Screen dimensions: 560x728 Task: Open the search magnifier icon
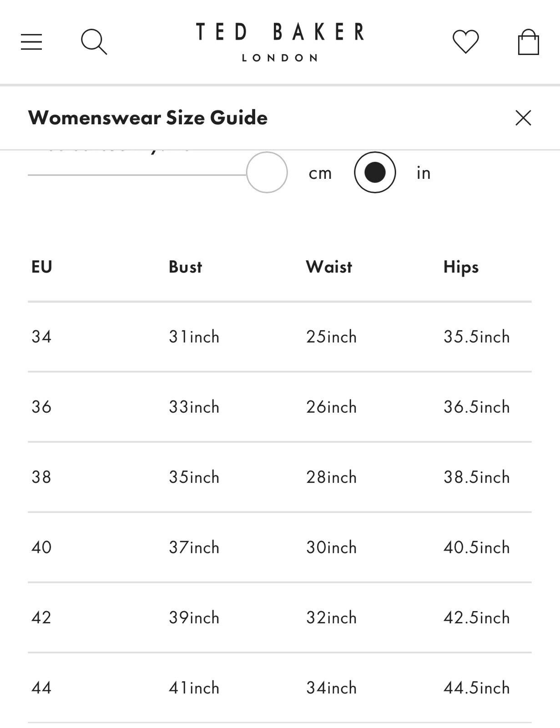94,42
